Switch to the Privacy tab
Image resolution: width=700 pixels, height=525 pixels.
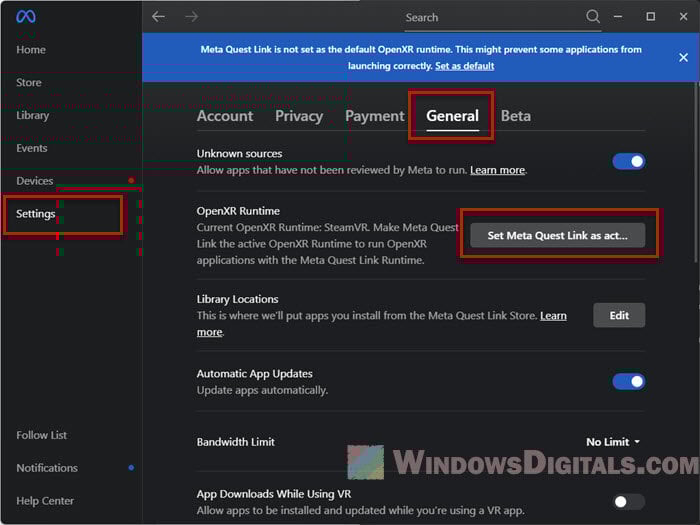click(x=299, y=116)
